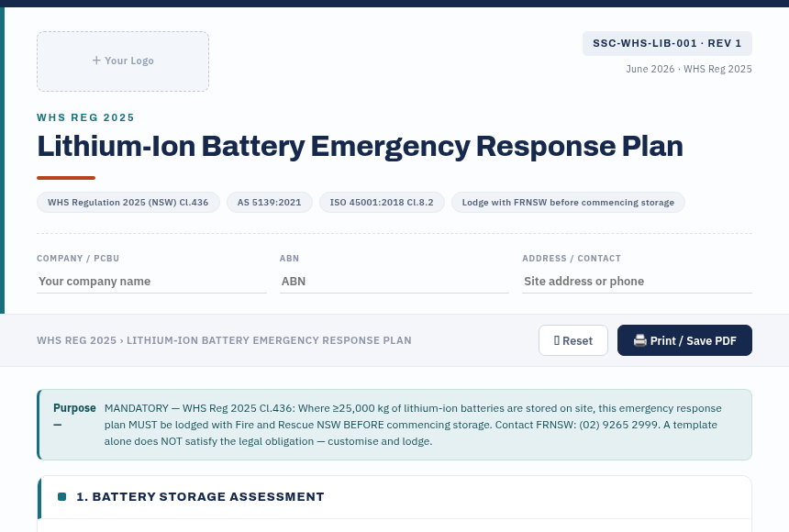The height and width of the screenshot is (532, 789).
Task: Click the COMPANY / PCBU label
Action: (x=78, y=258)
